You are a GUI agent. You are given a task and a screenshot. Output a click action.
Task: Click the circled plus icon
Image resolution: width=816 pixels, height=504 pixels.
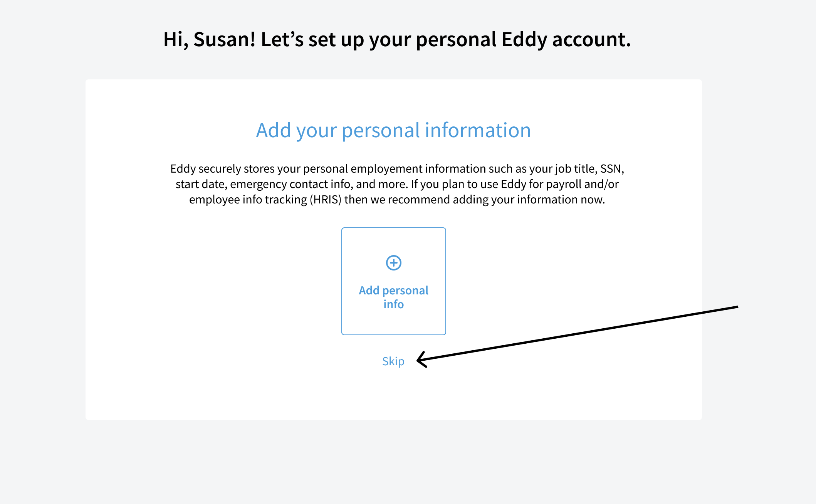tap(394, 263)
